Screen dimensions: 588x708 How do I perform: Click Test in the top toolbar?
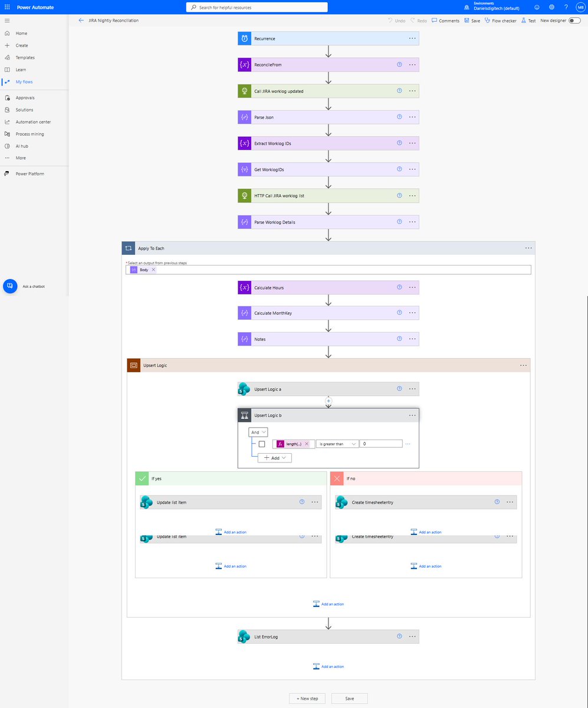[x=528, y=20]
